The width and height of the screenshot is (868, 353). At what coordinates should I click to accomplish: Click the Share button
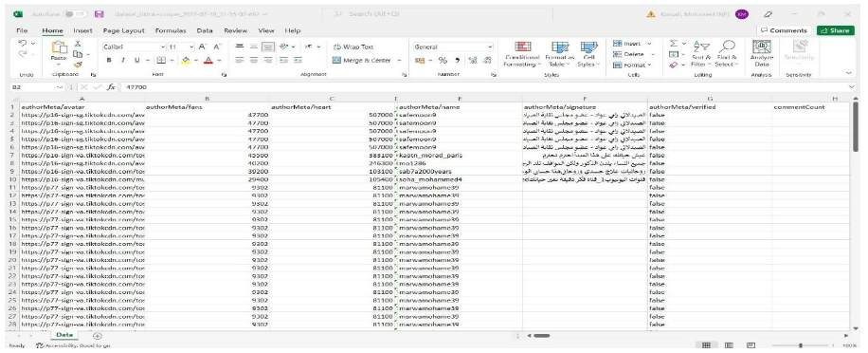tap(836, 30)
